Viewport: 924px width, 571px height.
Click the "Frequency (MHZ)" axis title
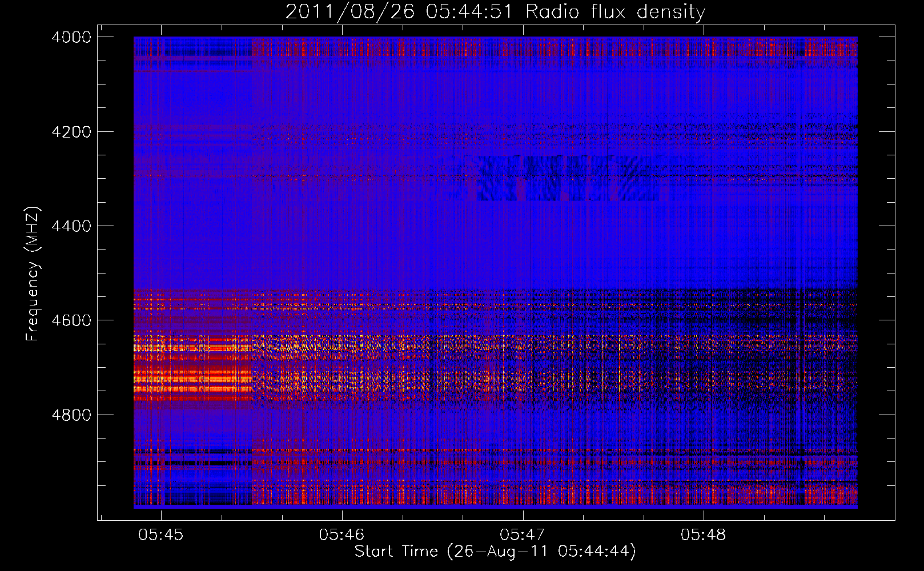(33, 274)
